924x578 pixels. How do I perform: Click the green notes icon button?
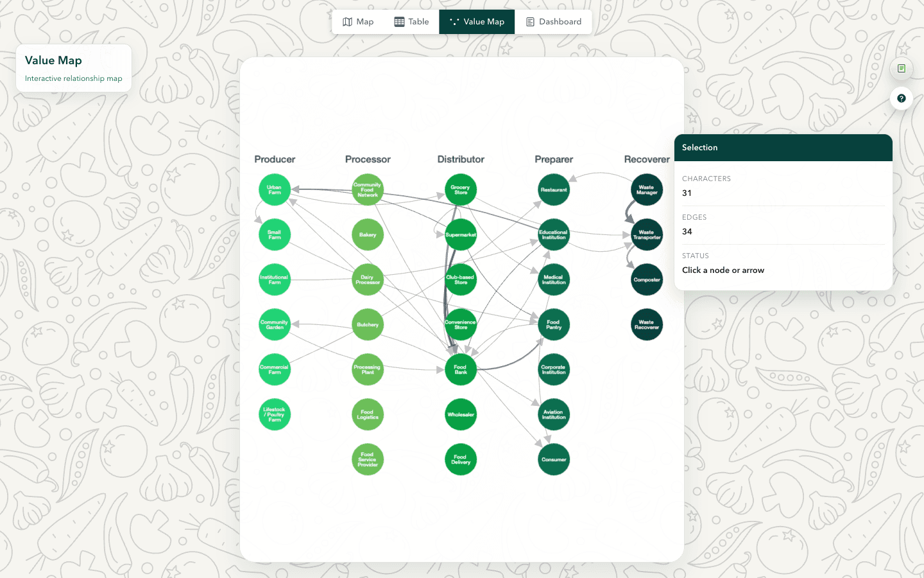click(x=902, y=68)
